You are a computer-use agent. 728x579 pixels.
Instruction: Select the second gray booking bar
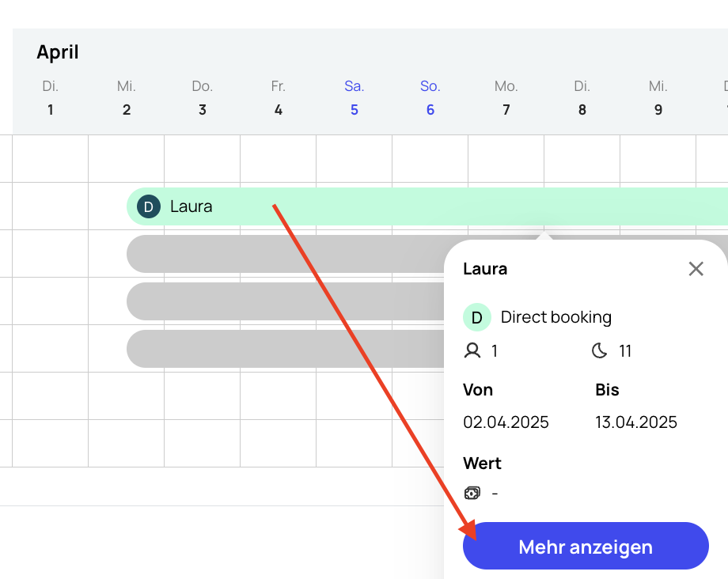click(285, 301)
